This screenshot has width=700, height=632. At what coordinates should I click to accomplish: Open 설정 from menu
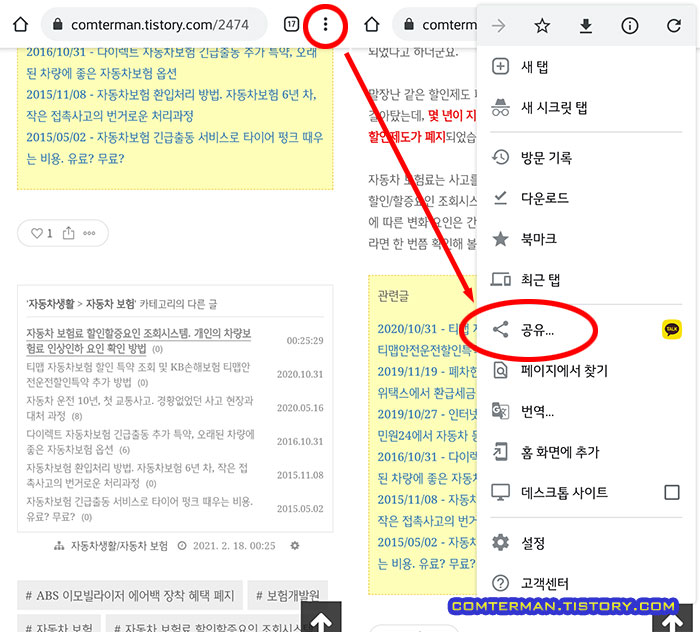(586, 543)
